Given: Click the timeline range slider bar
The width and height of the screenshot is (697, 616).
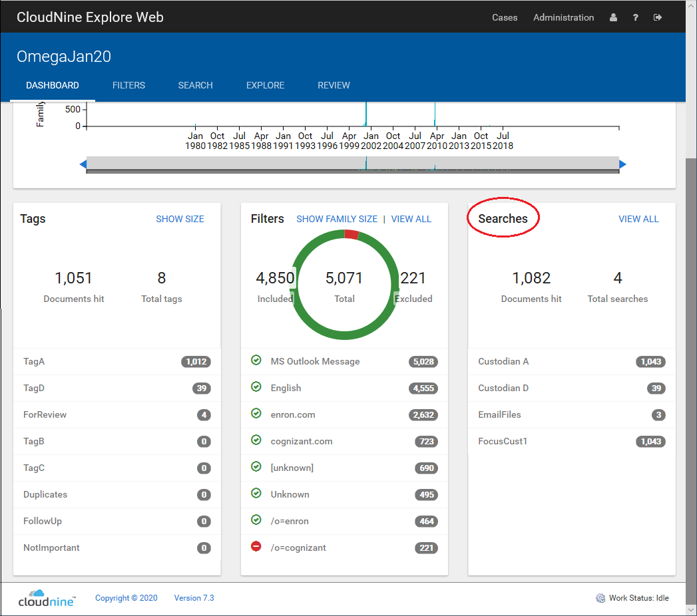Looking at the screenshot, I should pyautogui.click(x=353, y=164).
